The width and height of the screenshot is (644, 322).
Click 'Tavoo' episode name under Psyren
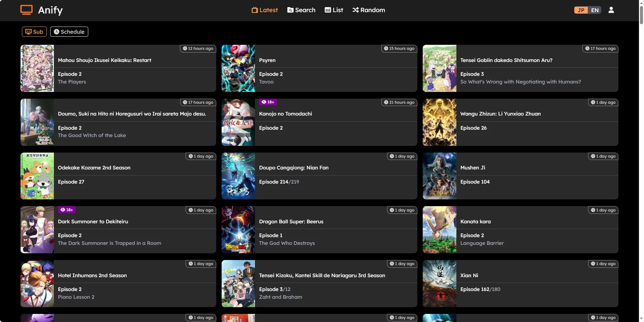(266, 82)
